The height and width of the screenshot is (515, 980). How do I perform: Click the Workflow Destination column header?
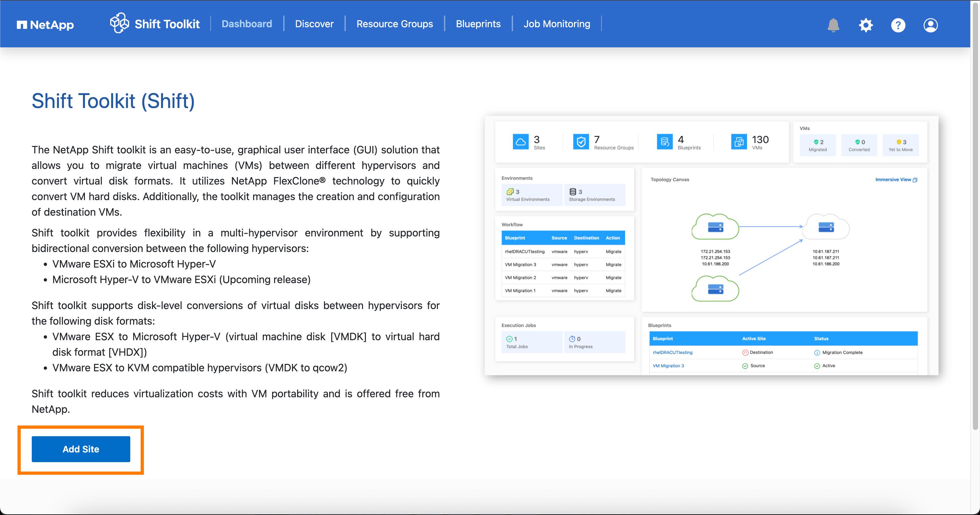(586, 238)
